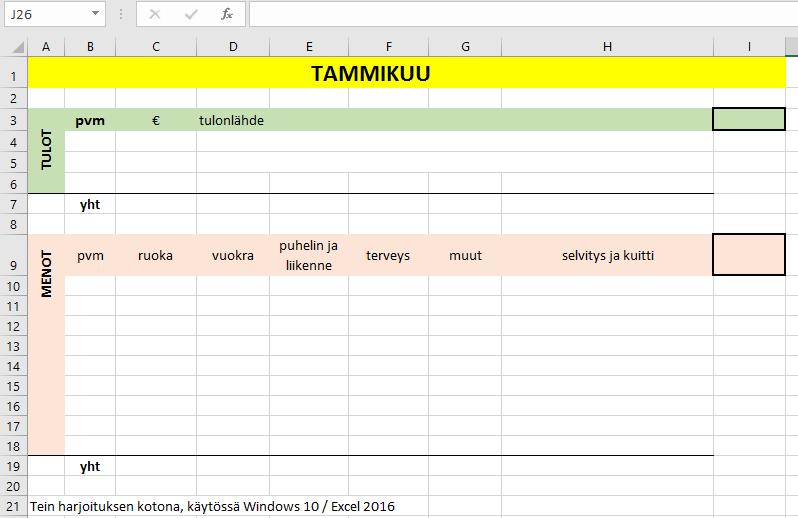Screen dimensions: 798x518
Task: Click the bordered pink cell I9
Action: pos(749,254)
